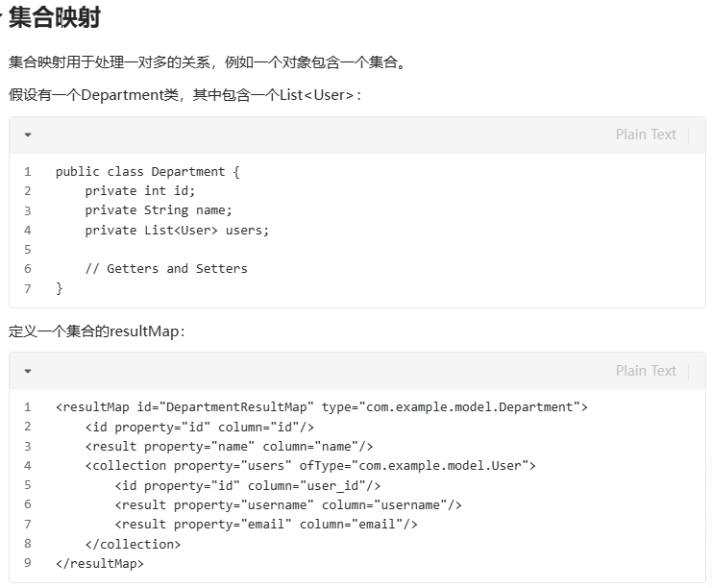The height and width of the screenshot is (588, 712).
Task: Collapse the resultMap XML code block
Action: tap(28, 372)
